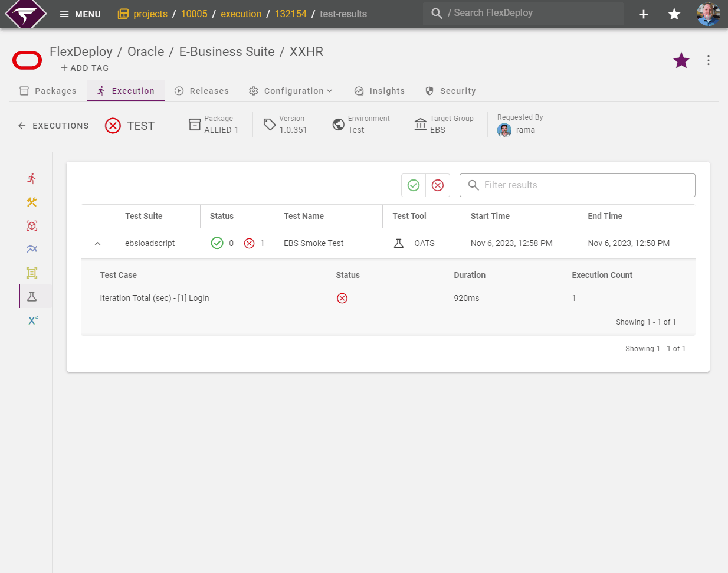
Task: Click the plus icon in top bar
Action: (644, 14)
